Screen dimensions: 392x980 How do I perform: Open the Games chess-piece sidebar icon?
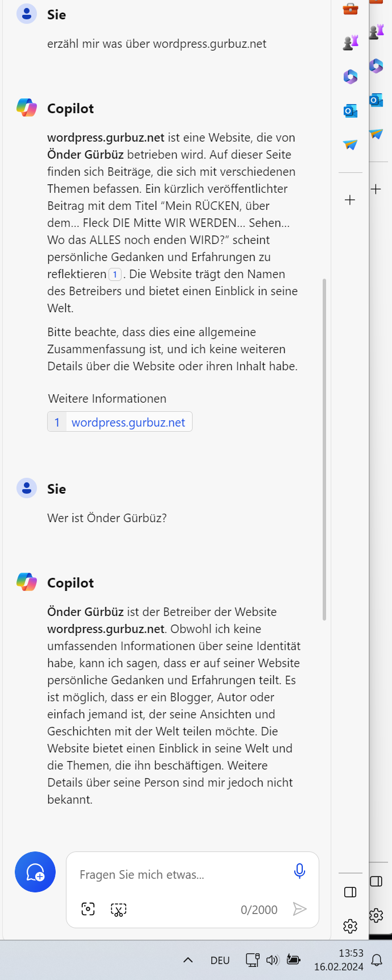coord(351,42)
